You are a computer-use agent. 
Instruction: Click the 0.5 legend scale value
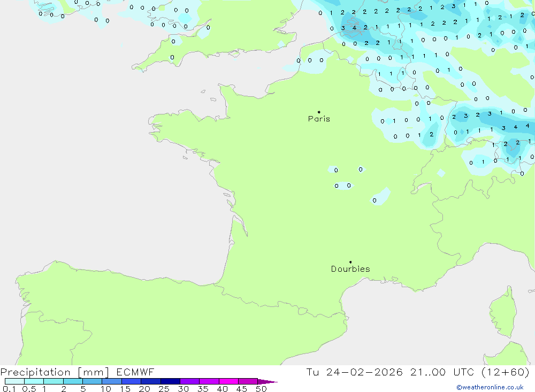(x=29, y=389)
